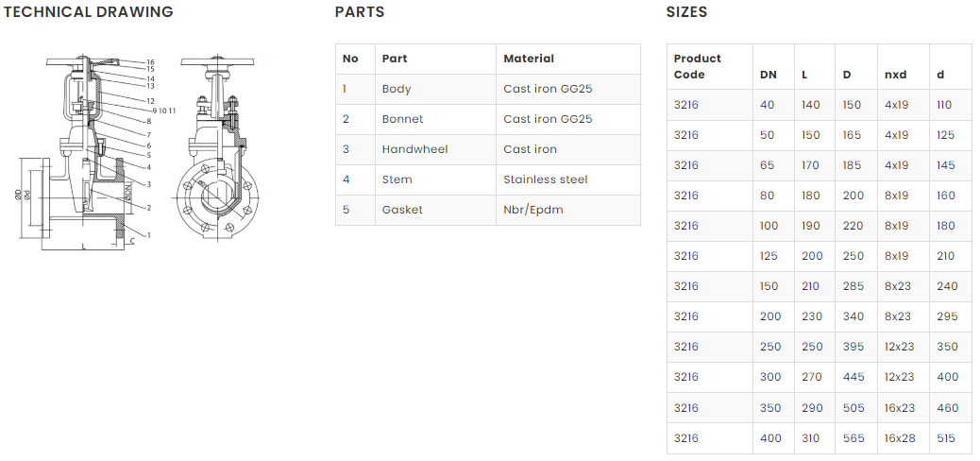Click the SIZES section heading
The width and height of the screenshot is (980, 461).
tap(686, 12)
